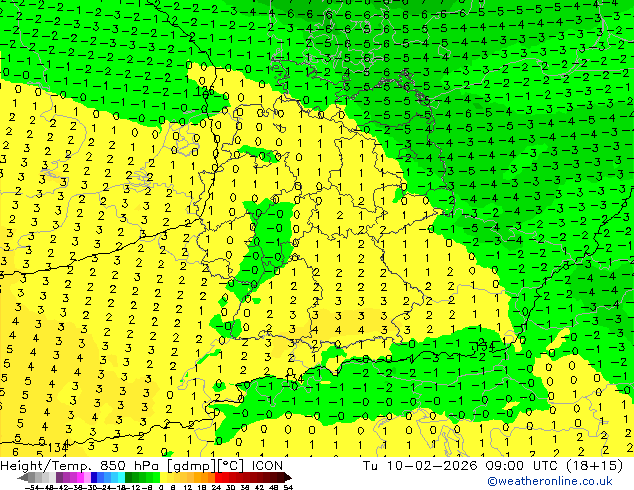Screen dimensions: 634x490
Task: Select the bright red legend swatch above 24
Action: [218, 477]
